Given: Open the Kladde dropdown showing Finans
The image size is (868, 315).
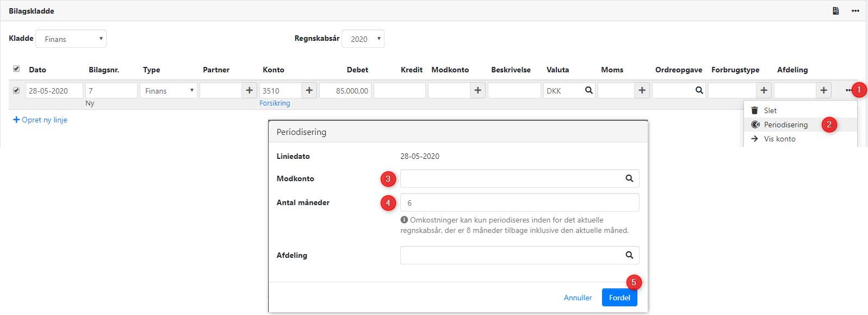Looking at the screenshot, I should tap(71, 39).
